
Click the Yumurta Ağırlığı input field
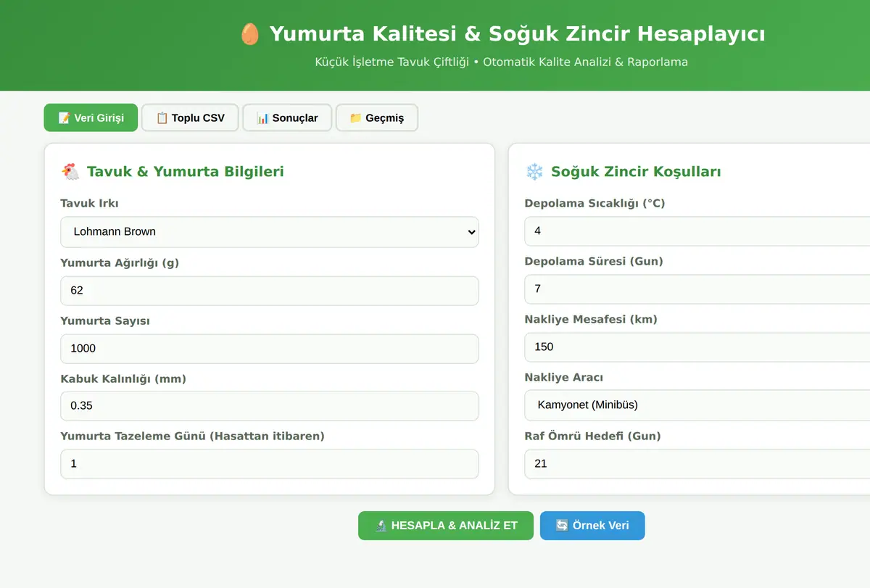tap(270, 291)
